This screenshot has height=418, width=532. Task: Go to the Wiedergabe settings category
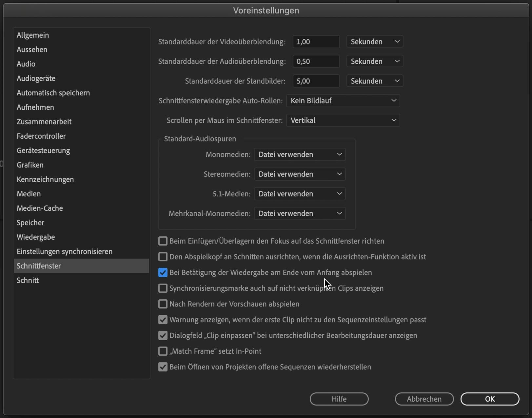tap(36, 237)
